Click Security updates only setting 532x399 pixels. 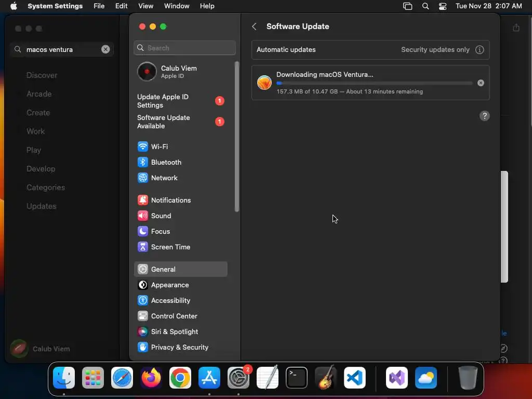[435, 49]
